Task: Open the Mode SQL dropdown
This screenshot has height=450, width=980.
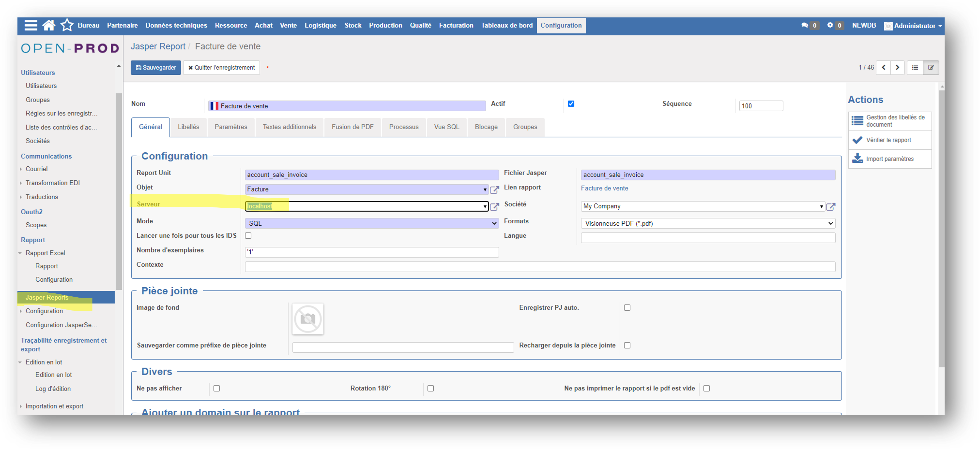Action: (x=372, y=223)
